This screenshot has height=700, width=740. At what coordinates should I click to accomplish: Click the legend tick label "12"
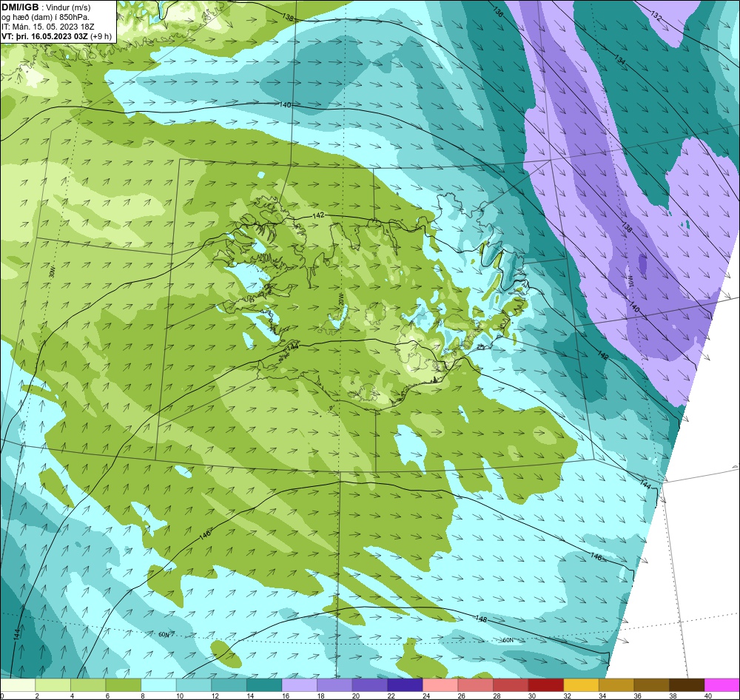[x=215, y=696]
